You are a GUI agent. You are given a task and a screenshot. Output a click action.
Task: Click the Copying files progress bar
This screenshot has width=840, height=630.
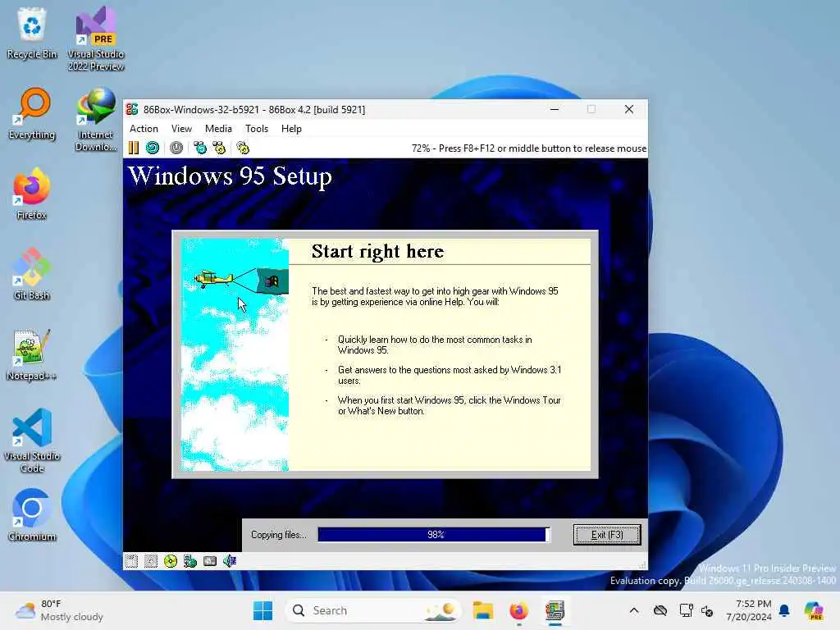click(434, 535)
